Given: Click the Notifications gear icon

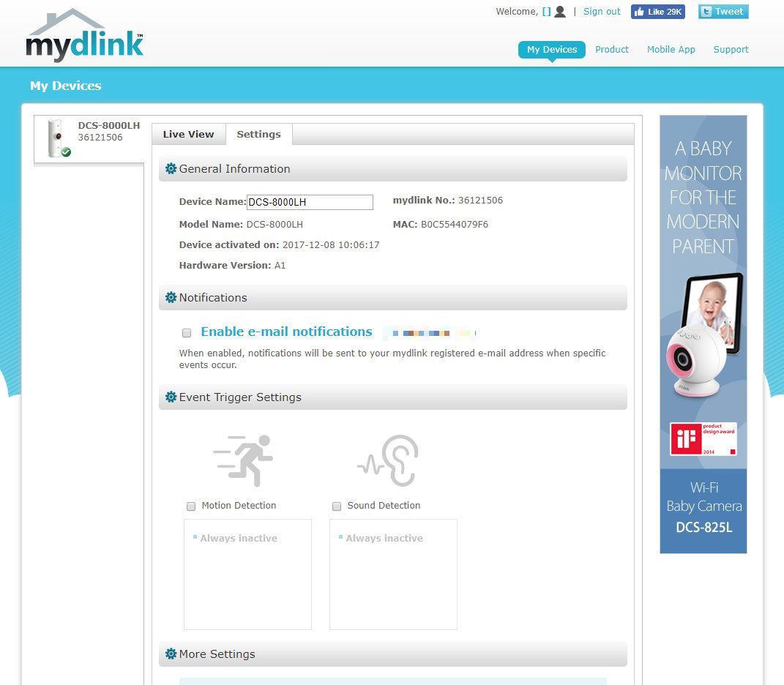Looking at the screenshot, I should (171, 298).
